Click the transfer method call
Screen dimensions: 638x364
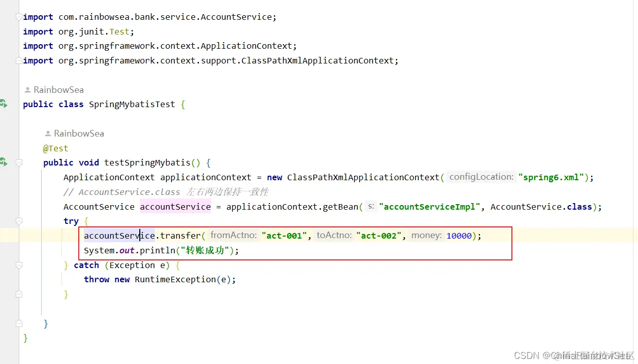pos(180,236)
